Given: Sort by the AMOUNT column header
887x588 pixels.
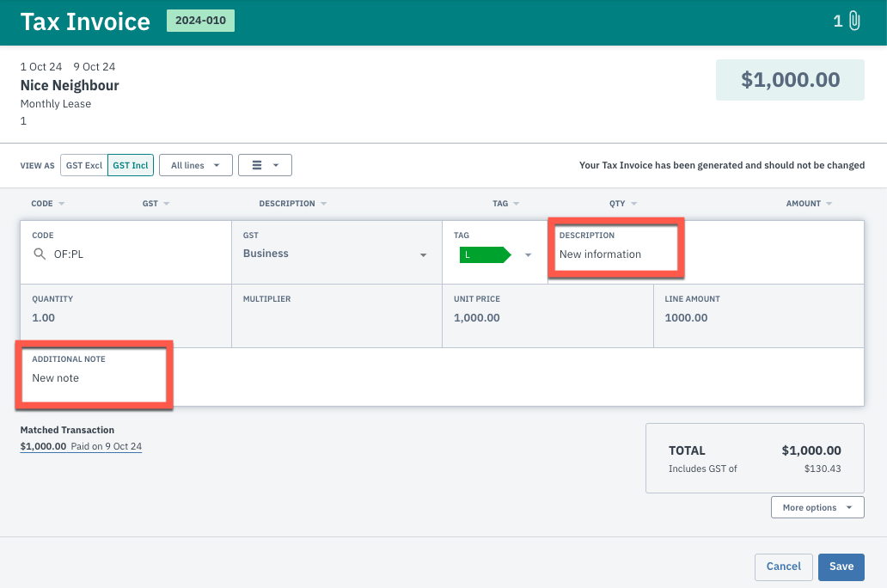Looking at the screenshot, I should coord(809,203).
